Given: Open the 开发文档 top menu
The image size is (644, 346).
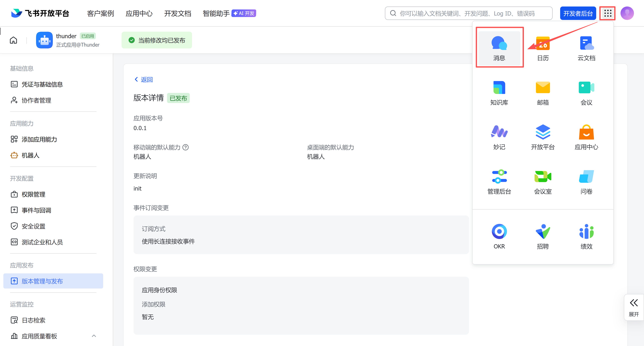Looking at the screenshot, I should [178, 13].
